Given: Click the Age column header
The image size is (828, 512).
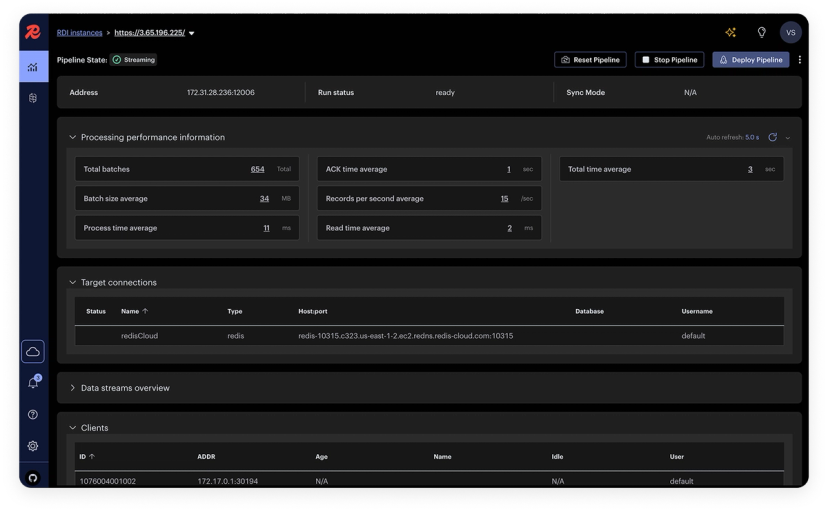Looking at the screenshot, I should pyautogui.click(x=322, y=457).
